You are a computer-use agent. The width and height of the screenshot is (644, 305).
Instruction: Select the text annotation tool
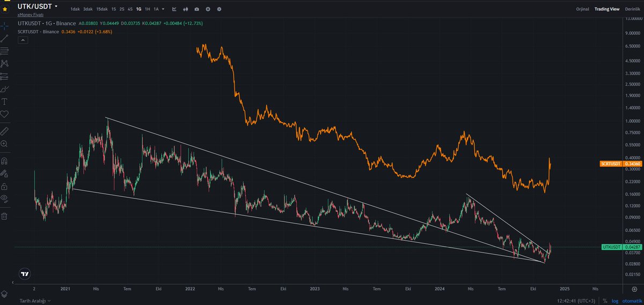coord(5,101)
